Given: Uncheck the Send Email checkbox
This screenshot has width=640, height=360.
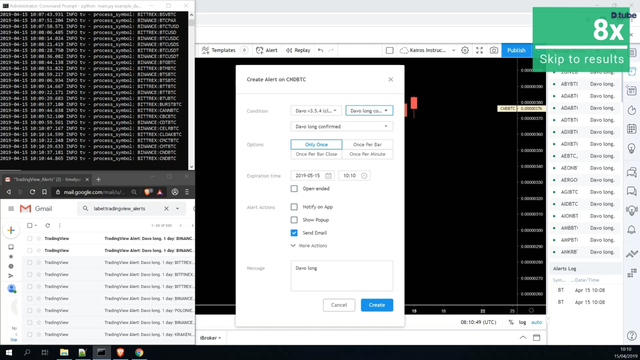Looking at the screenshot, I should pos(294,233).
